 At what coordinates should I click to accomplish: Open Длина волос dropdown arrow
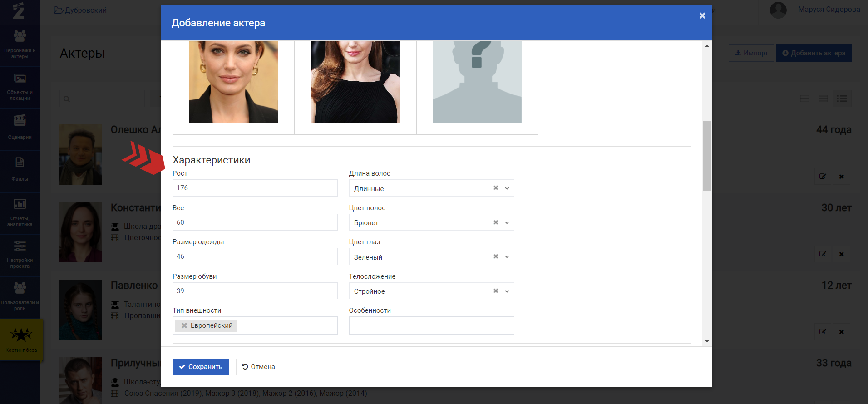(x=507, y=188)
